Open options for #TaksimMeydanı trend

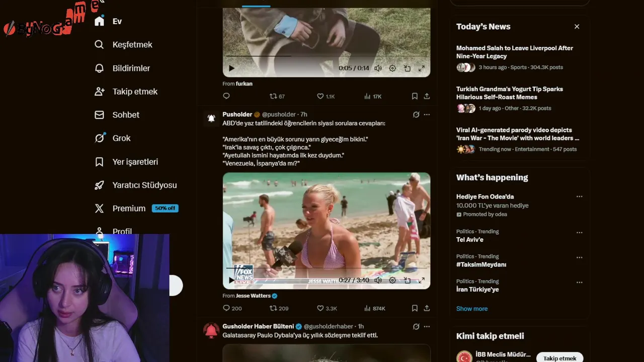[579, 257]
